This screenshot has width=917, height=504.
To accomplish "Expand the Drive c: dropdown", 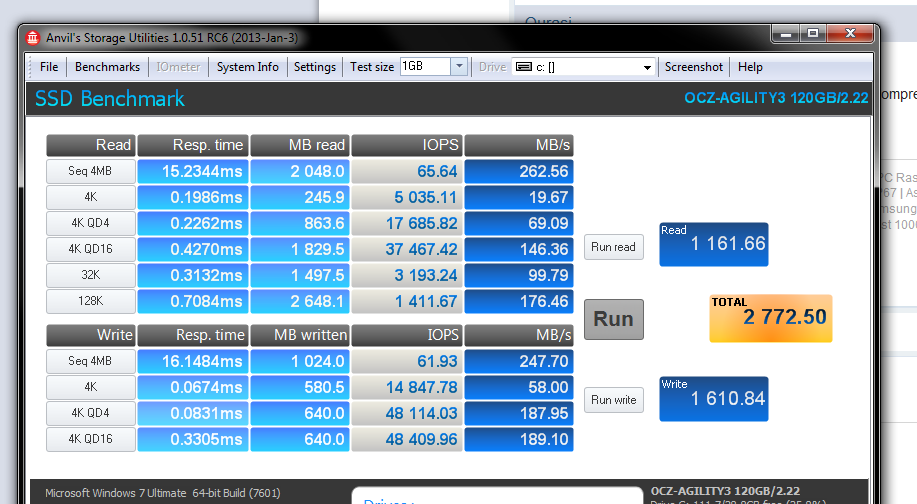I will coord(647,67).
